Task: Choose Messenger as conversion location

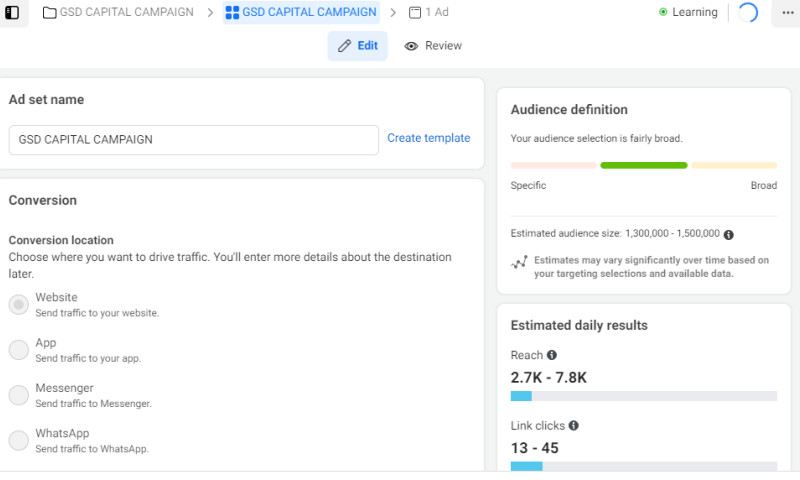Action: pos(18,395)
